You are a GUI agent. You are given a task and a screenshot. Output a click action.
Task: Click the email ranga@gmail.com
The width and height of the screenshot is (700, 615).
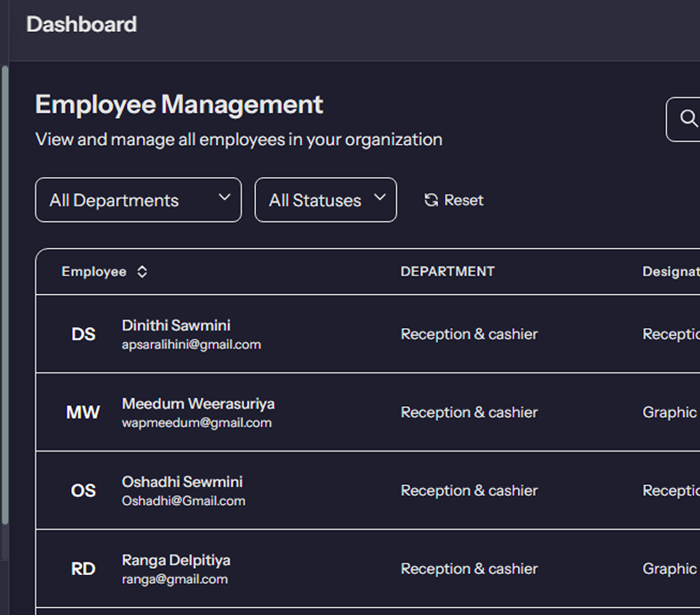coord(174,579)
